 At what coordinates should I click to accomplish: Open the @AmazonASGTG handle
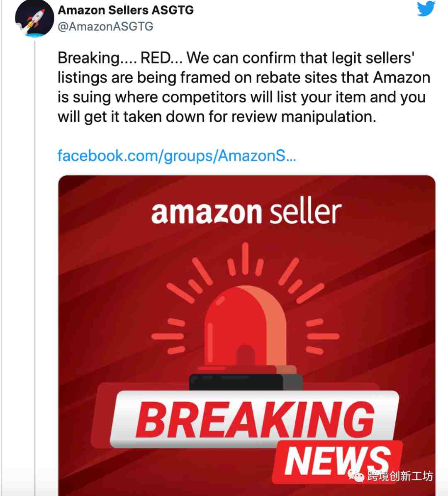[x=105, y=27]
